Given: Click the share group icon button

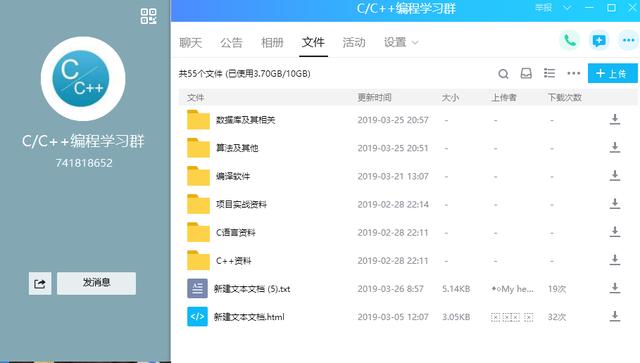Looking at the screenshot, I should (x=40, y=283).
